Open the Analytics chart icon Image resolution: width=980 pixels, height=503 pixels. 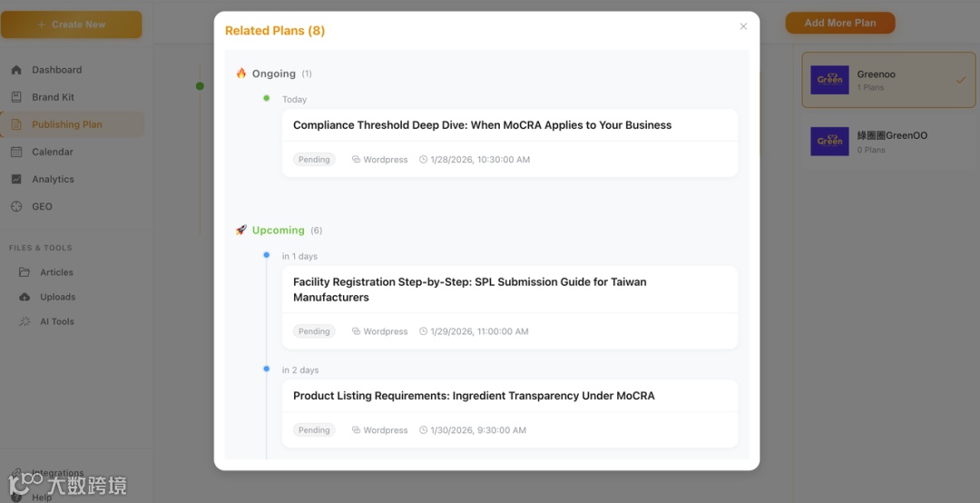(16, 179)
